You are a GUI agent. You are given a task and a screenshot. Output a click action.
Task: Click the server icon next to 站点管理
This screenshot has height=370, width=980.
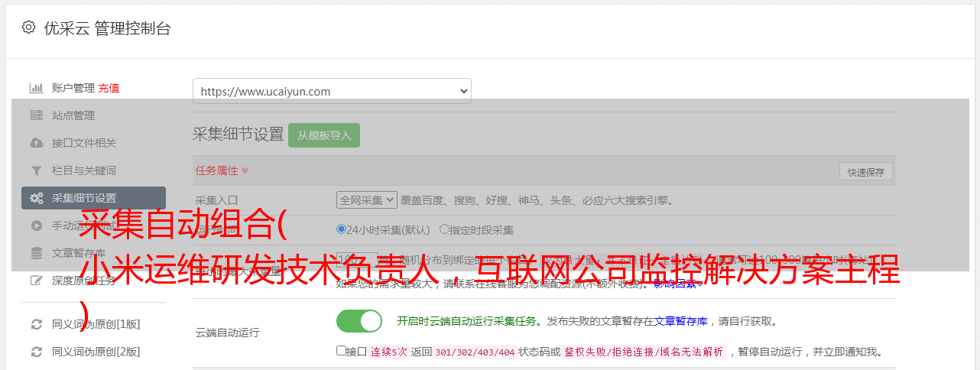coord(36,115)
